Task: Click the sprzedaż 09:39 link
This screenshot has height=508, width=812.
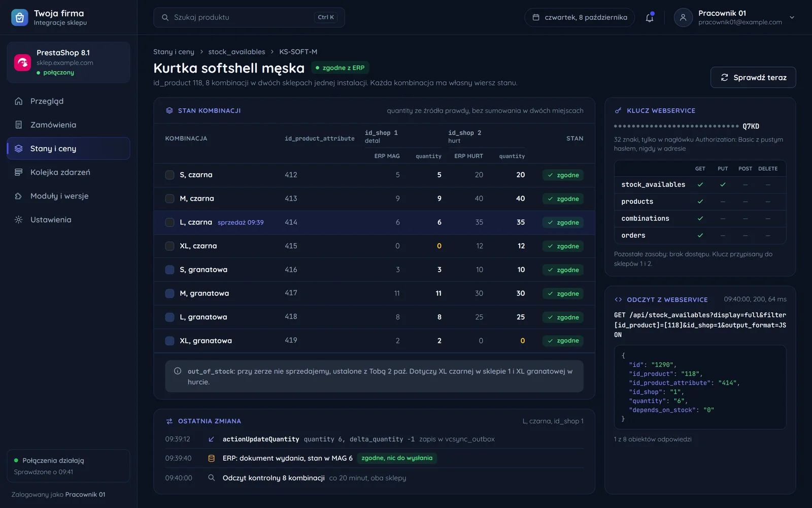Action: tap(241, 223)
